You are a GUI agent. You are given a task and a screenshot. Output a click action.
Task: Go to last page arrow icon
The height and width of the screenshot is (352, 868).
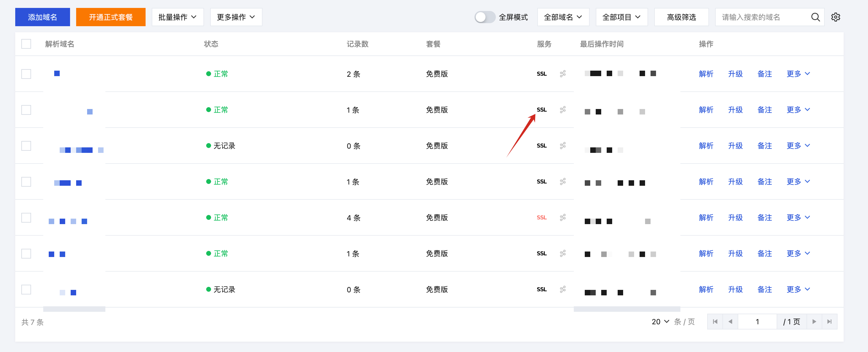click(x=829, y=322)
